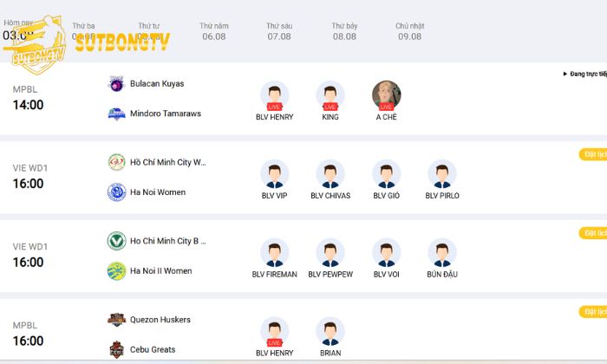Open Mindoro Tamaraws team name
Viewport: 607px width, 364px height.
166,114
